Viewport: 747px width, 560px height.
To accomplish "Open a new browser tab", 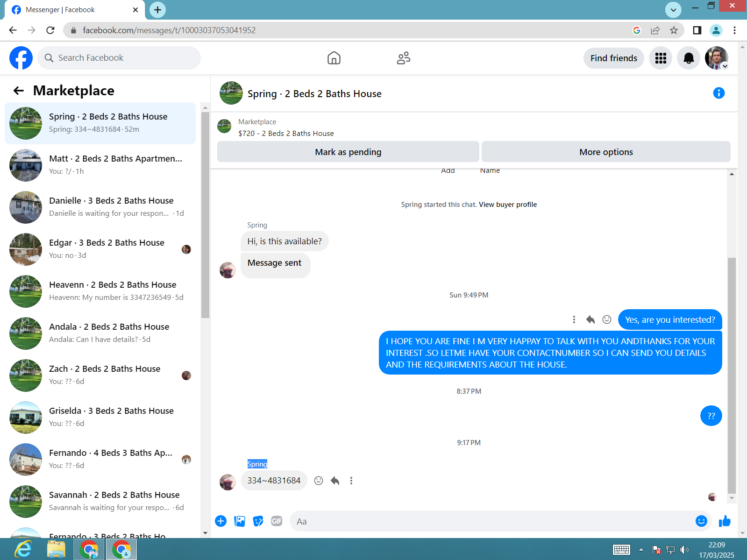I will point(158,10).
